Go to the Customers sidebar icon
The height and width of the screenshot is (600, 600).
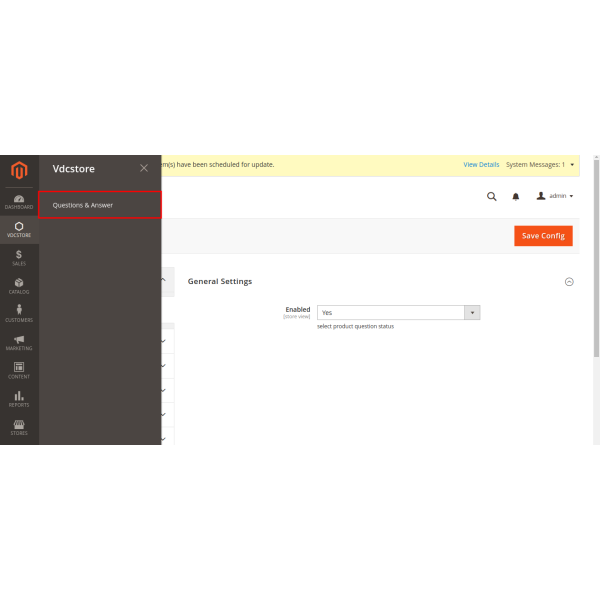click(19, 314)
